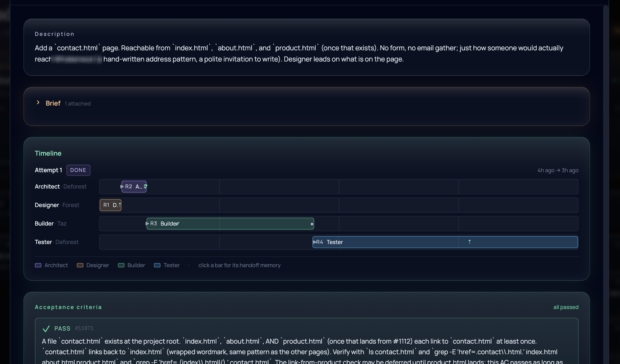The image size is (620, 364).
Task: Click the up-arrow marker on R1 Designer bar
Action: (x=120, y=205)
